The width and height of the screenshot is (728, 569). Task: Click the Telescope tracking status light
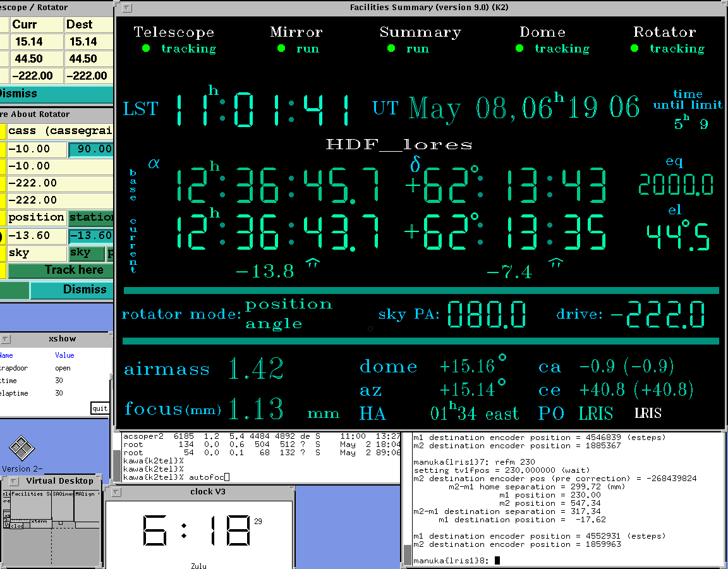pyautogui.click(x=146, y=49)
